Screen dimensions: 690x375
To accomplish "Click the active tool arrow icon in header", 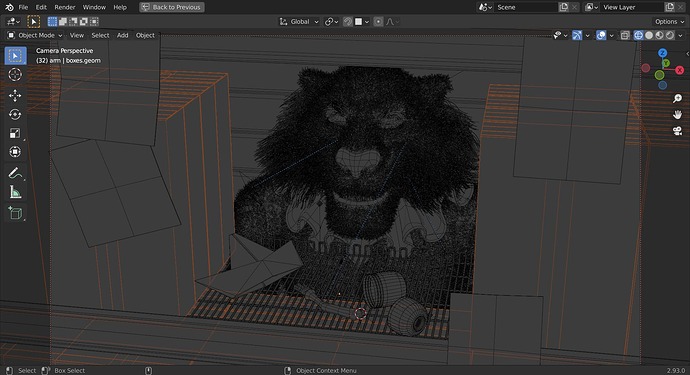I will [33, 22].
